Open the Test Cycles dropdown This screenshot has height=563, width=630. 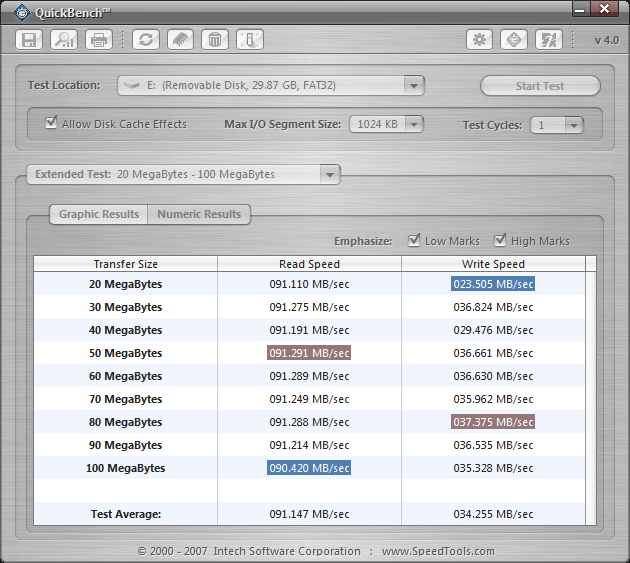pos(573,125)
